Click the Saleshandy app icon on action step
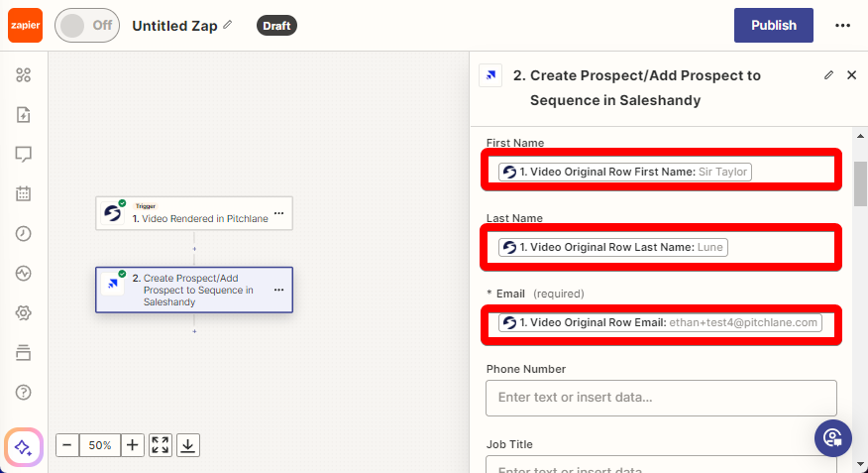 tap(113, 284)
